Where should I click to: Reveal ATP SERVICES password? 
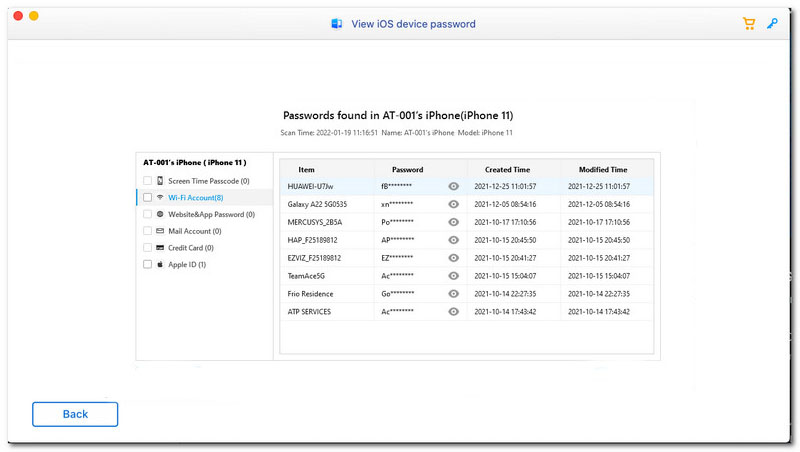454,312
